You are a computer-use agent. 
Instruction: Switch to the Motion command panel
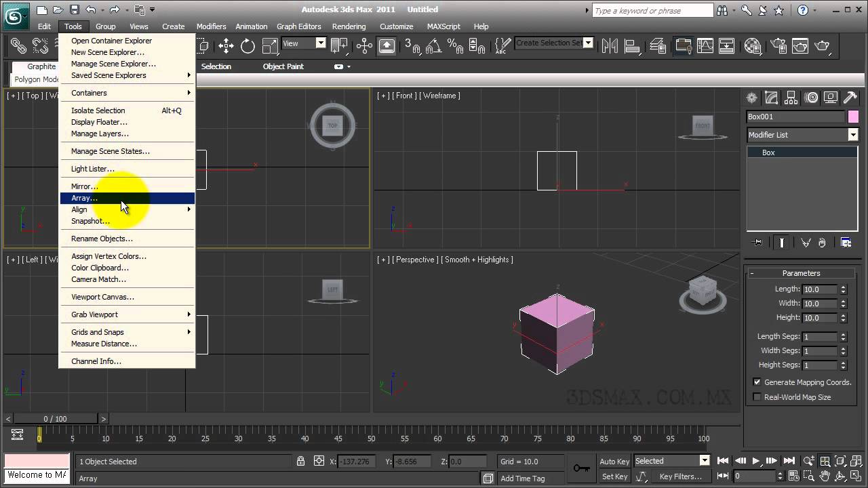pos(811,98)
